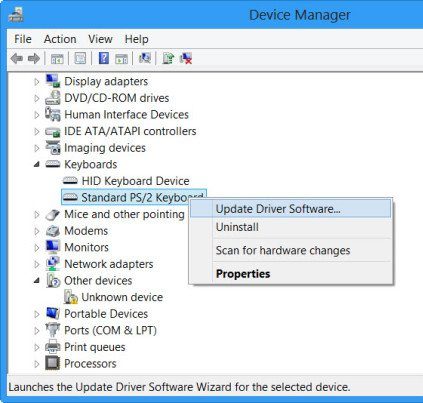Collapse the Other devices category

click(x=37, y=281)
